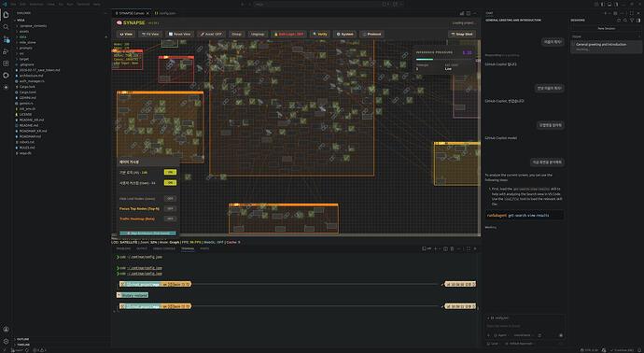Click the Protocol button

pos(371,35)
